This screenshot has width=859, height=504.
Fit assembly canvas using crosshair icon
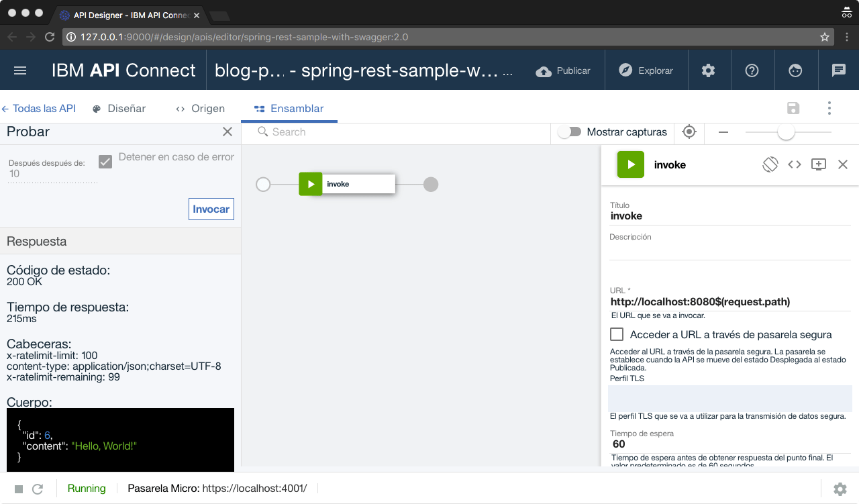tap(689, 132)
